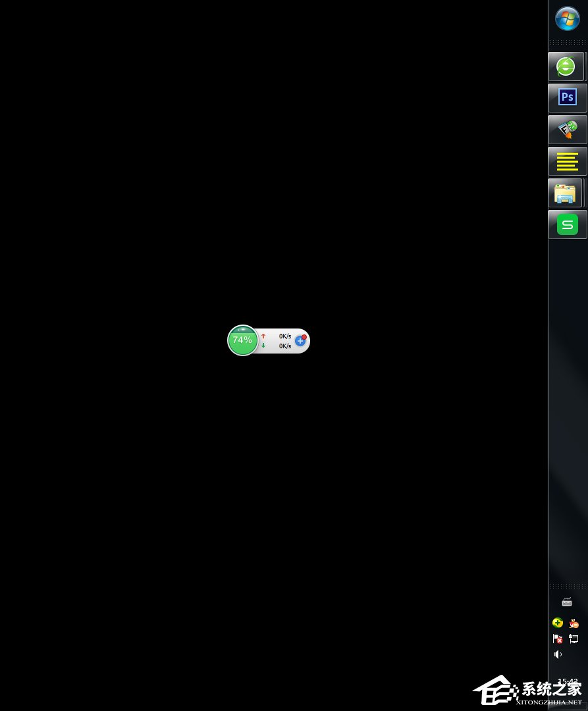Image resolution: width=588 pixels, height=711 pixels.
Task: Open the yellow-lined notes app on the taskbar
Action: coord(567,161)
